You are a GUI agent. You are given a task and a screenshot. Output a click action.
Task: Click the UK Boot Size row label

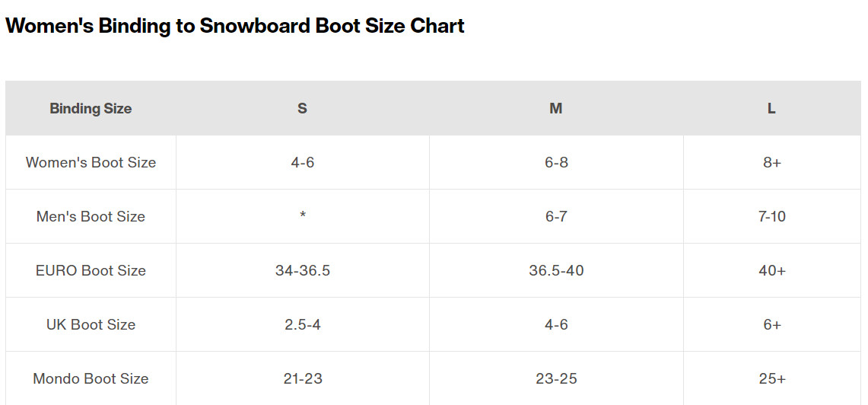91,324
